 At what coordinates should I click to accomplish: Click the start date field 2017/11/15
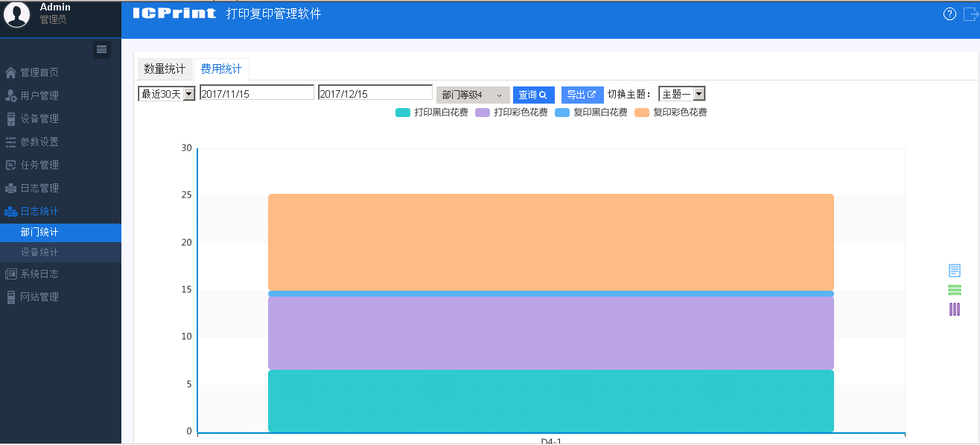click(x=257, y=92)
